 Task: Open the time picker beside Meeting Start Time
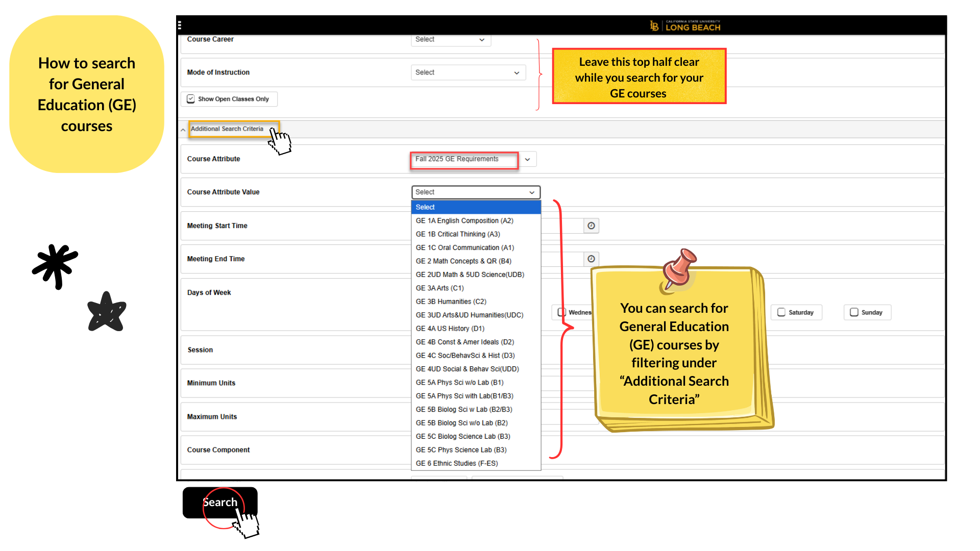(591, 226)
